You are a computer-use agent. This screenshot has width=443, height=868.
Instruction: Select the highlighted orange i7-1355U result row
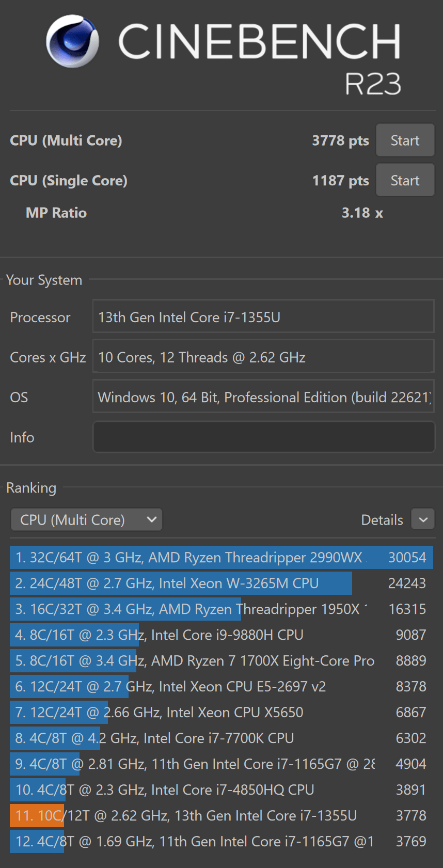click(221, 816)
